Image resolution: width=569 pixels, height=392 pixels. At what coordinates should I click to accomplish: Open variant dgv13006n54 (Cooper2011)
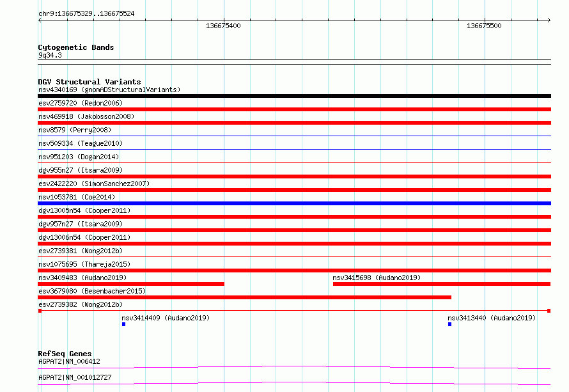[84, 237]
